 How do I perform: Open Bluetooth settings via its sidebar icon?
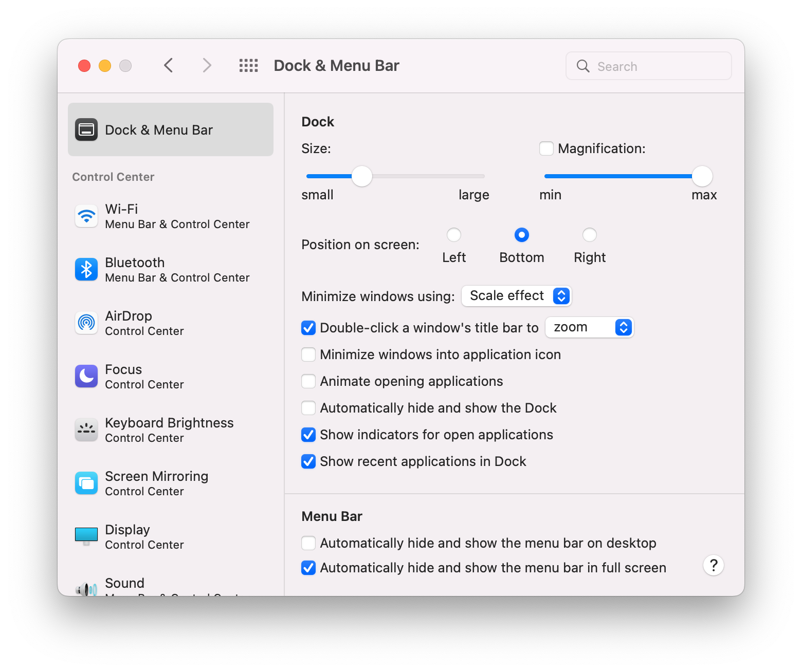[86, 269]
